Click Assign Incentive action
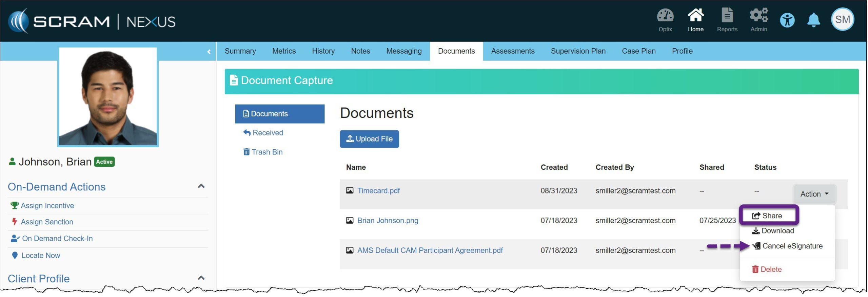 coord(47,206)
